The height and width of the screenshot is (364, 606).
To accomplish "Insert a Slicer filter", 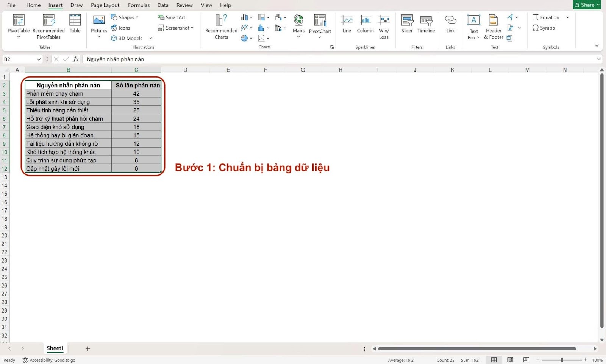I will tap(407, 23).
